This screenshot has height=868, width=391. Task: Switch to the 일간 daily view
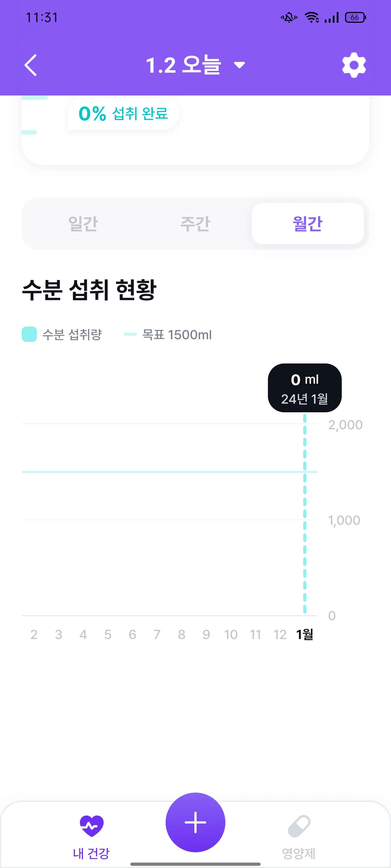[83, 224]
